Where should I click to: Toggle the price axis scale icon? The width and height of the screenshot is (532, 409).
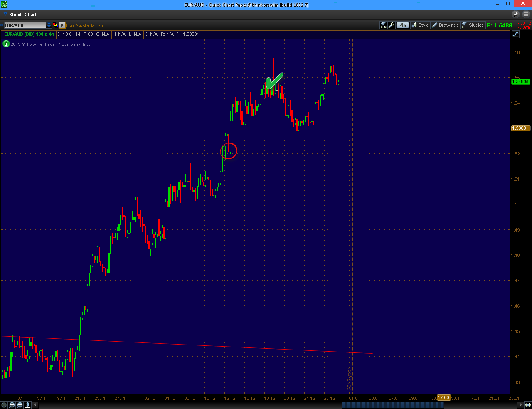(516, 34)
